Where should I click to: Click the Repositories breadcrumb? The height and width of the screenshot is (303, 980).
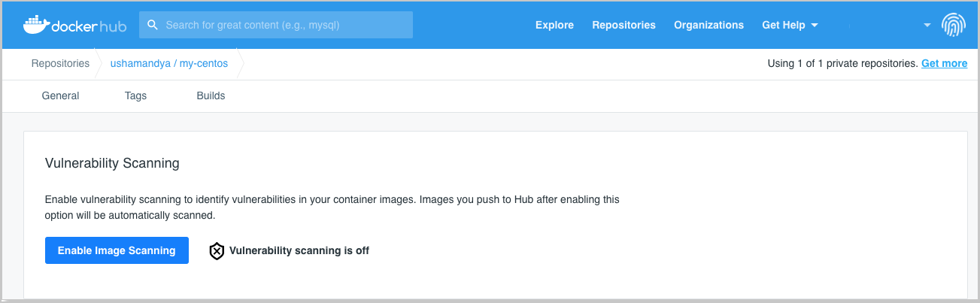coord(60,63)
